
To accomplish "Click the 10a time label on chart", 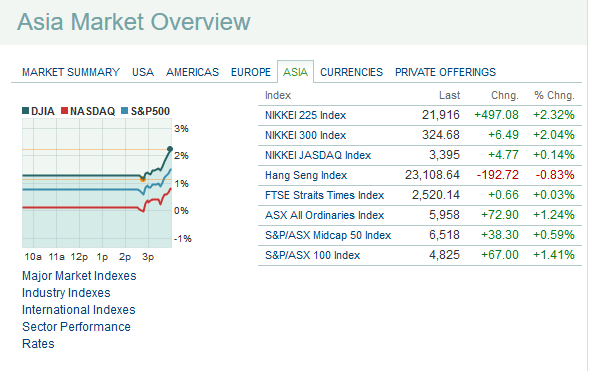I will tap(33, 257).
